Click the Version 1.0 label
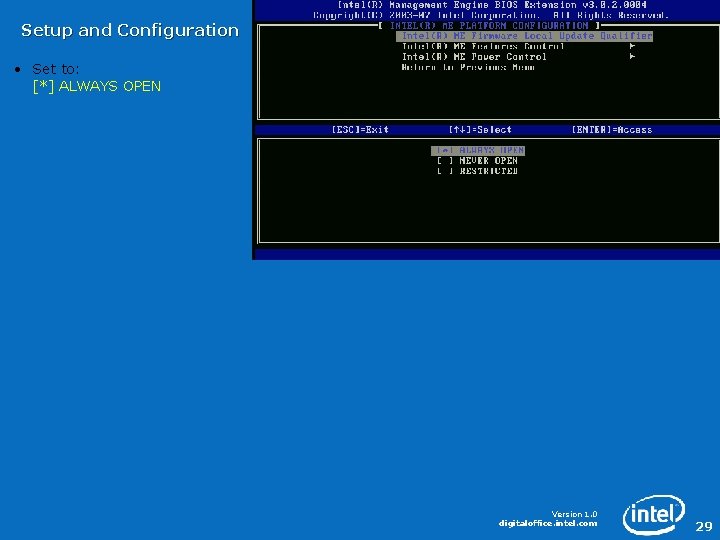Image resolution: width=720 pixels, height=540 pixels. point(574,514)
